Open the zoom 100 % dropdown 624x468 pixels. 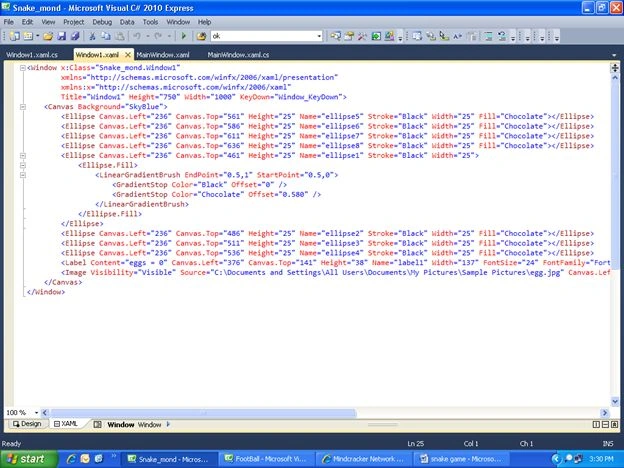click(x=36, y=413)
